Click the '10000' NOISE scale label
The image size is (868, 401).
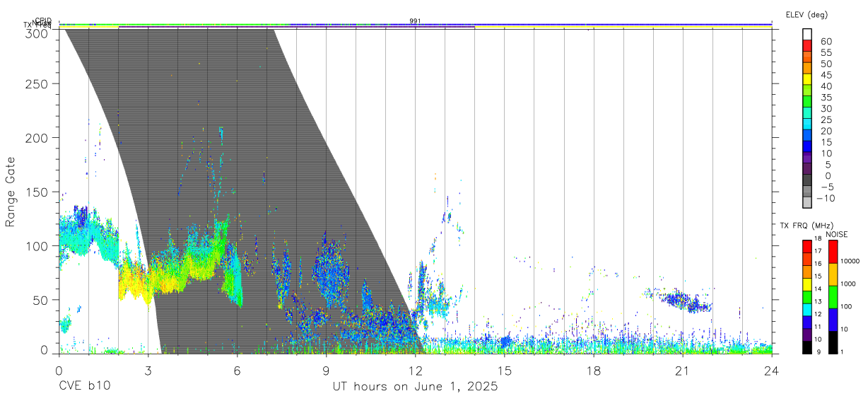pyautogui.click(x=850, y=261)
